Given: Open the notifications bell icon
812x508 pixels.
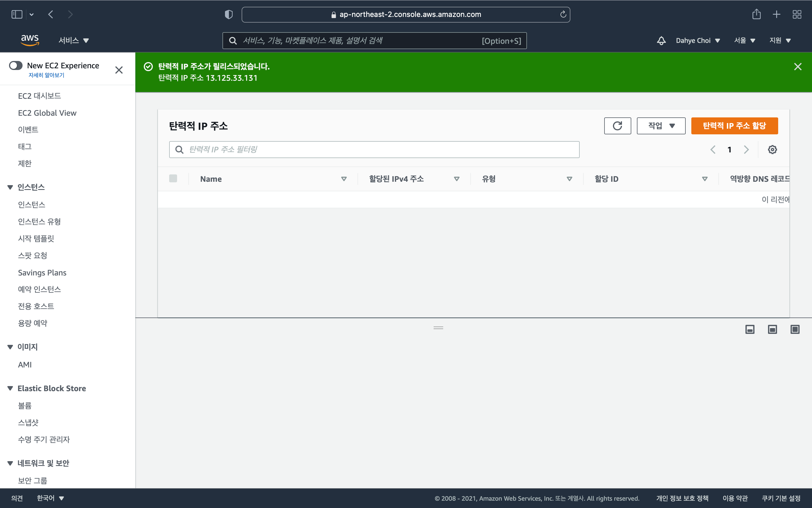Looking at the screenshot, I should 661,41.
